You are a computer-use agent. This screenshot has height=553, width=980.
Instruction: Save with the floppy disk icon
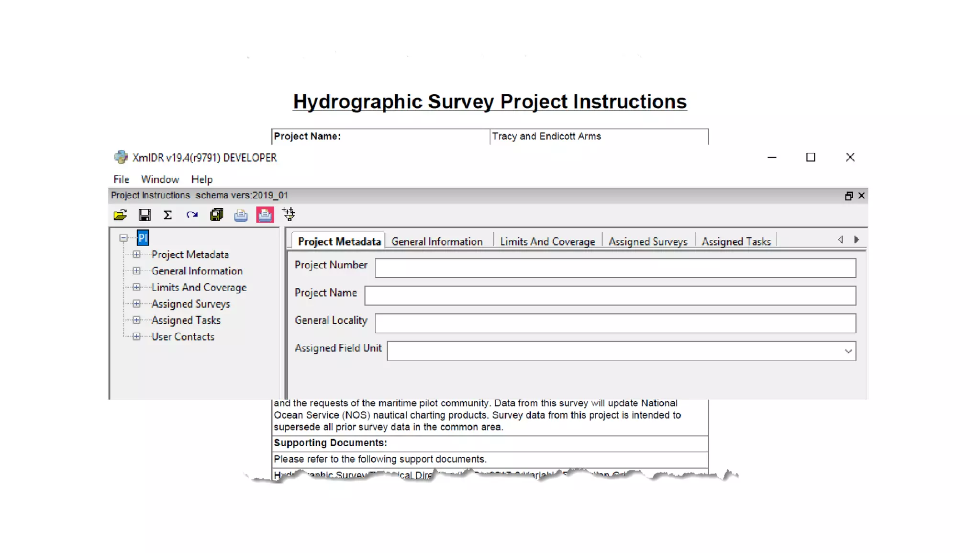pos(145,215)
